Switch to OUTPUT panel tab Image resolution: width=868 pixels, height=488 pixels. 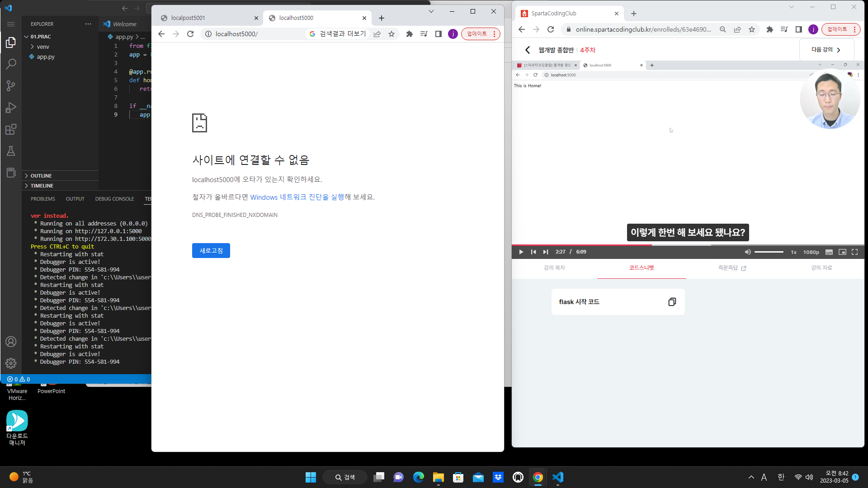pyautogui.click(x=75, y=199)
